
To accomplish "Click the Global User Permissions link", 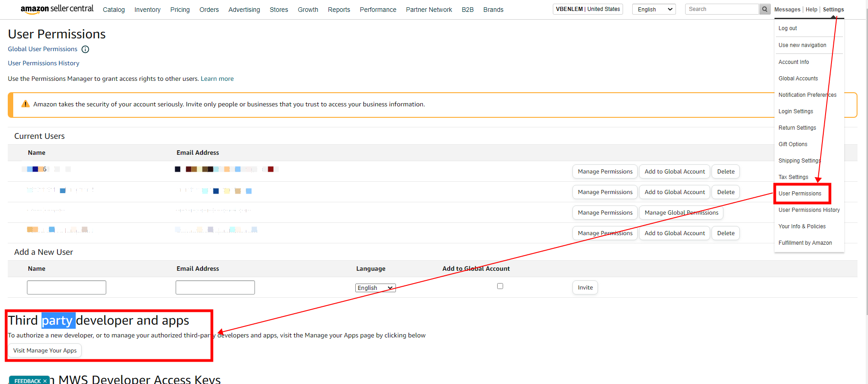I will 42,49.
